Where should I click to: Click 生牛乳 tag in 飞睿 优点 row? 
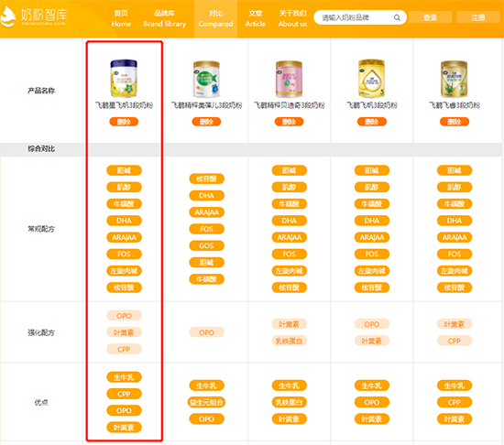[455, 385]
